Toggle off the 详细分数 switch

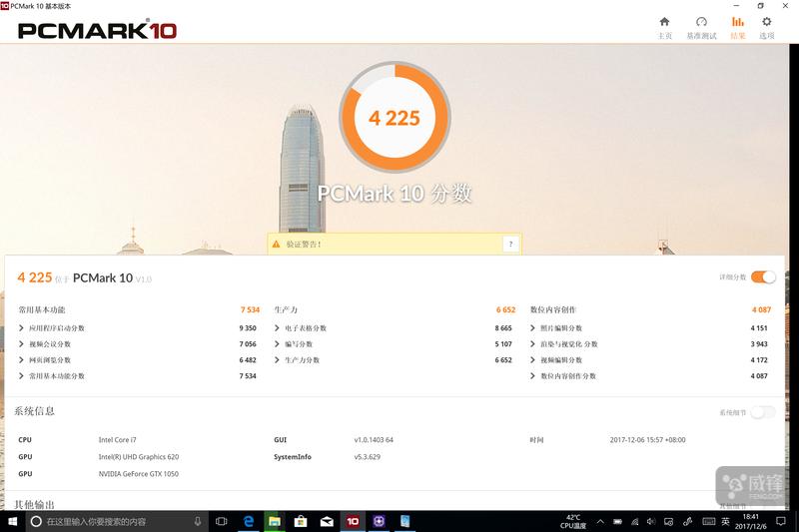(x=763, y=276)
